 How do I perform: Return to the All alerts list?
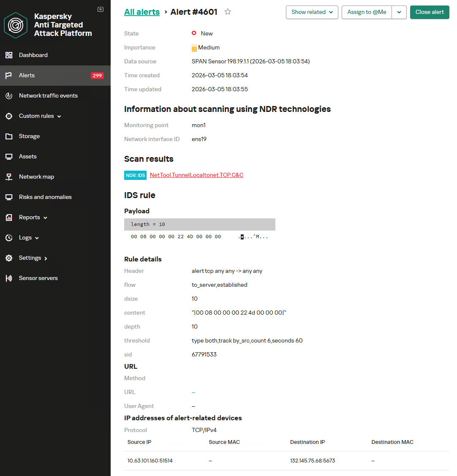(x=142, y=12)
